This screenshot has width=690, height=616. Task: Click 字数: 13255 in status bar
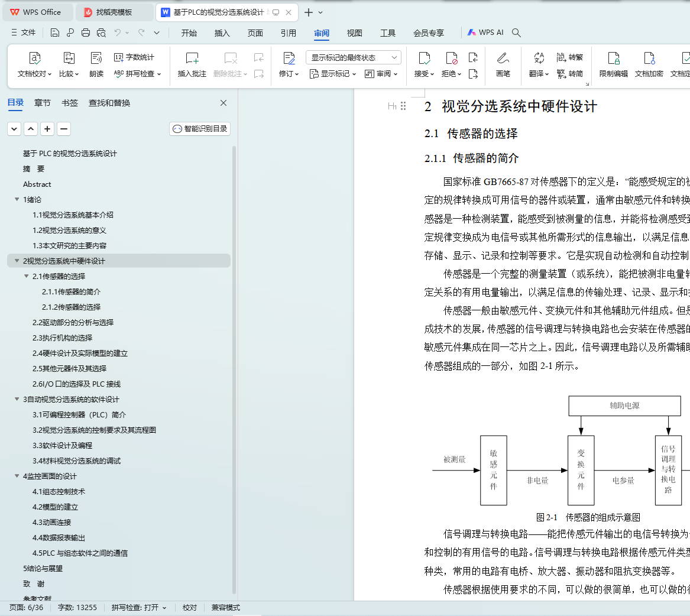pos(77,608)
